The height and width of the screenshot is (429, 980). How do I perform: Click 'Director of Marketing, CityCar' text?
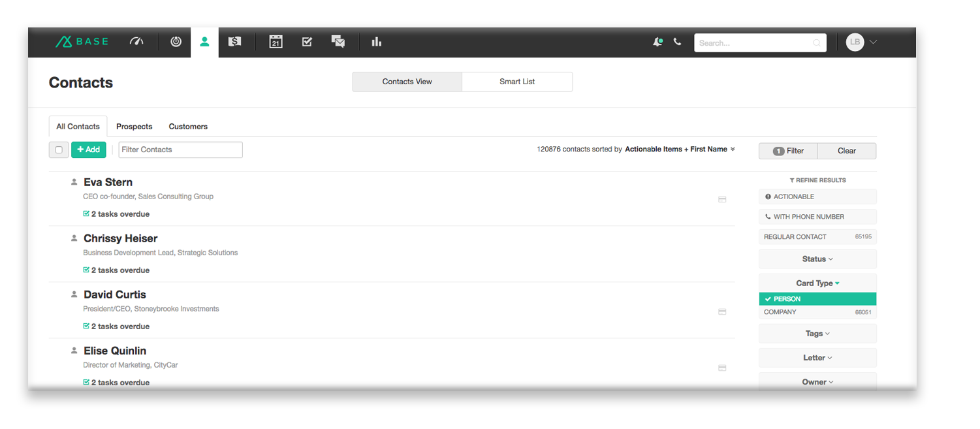click(x=131, y=365)
